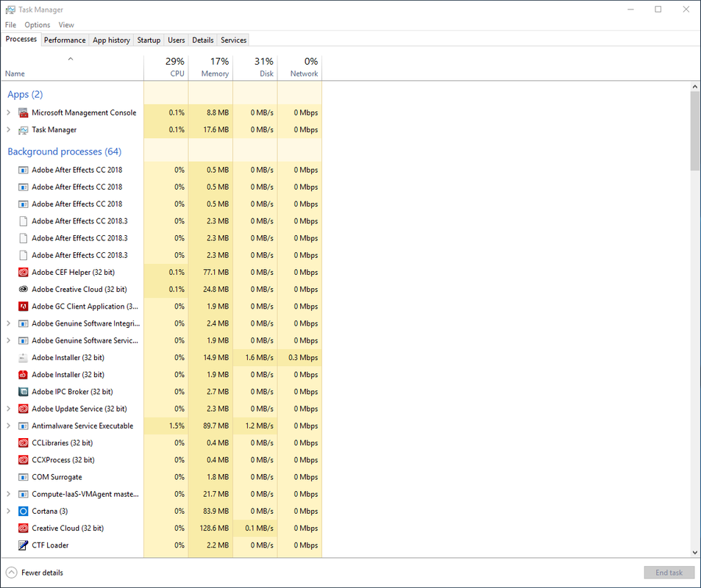Click the 128.6 MB memory cell
The height and width of the screenshot is (588, 701).
[x=214, y=528]
